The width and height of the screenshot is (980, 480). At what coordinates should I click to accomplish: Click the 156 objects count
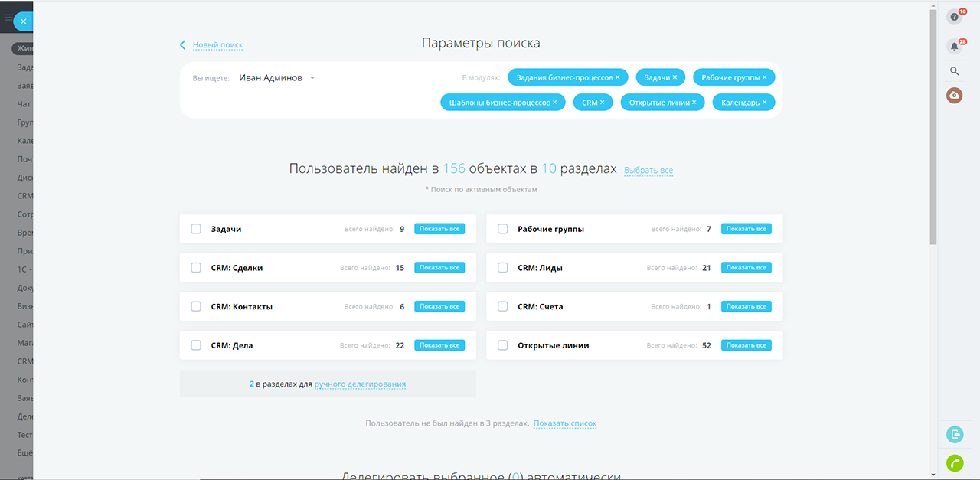coord(454,168)
